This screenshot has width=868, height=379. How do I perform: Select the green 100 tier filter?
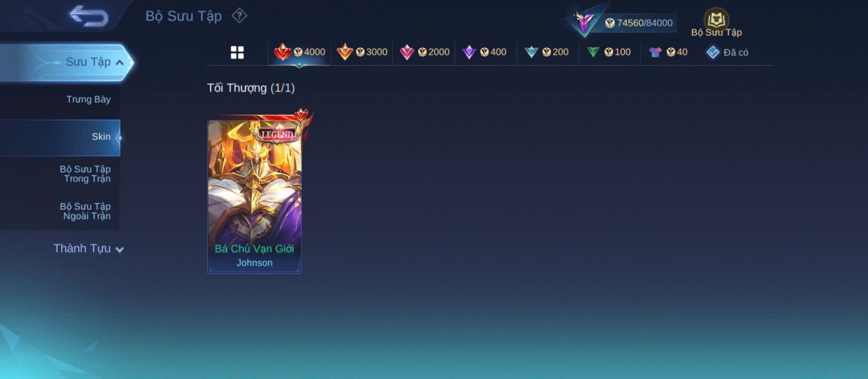pos(609,52)
